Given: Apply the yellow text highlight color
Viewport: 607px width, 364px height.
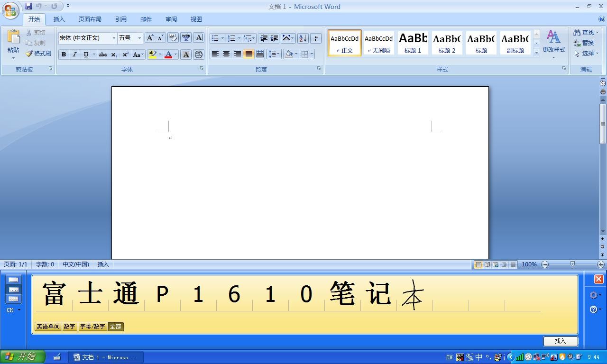Looking at the screenshot, I should (152, 55).
